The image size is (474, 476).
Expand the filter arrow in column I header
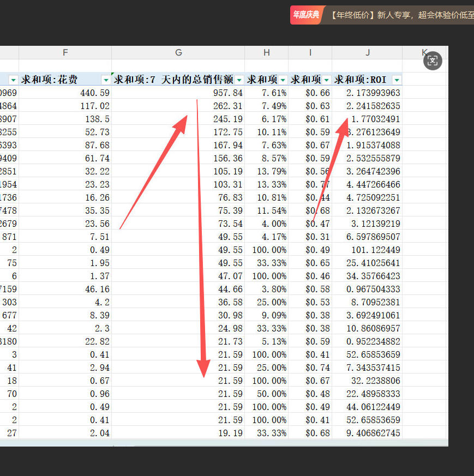pyautogui.click(x=326, y=80)
